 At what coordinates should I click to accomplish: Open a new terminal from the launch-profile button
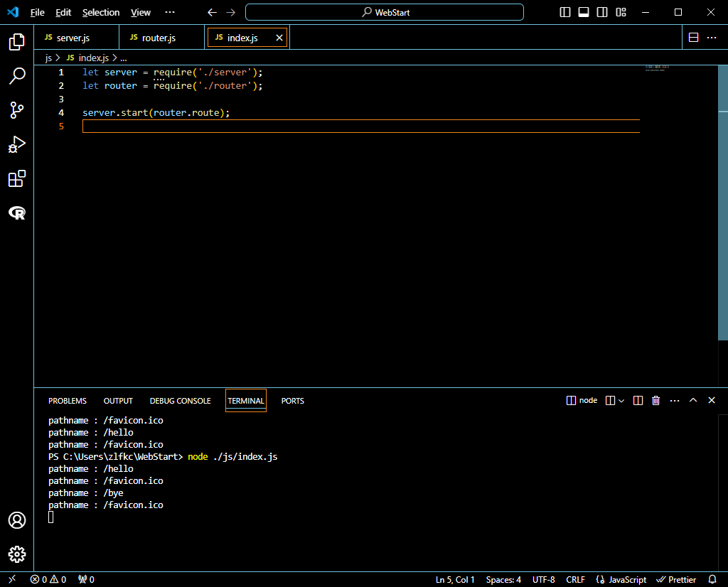point(611,401)
